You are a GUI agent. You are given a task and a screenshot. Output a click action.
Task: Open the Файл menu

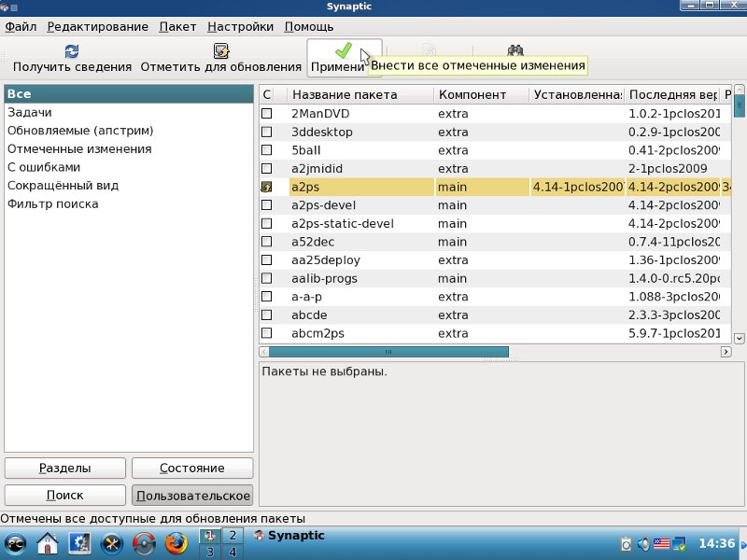[x=21, y=27]
